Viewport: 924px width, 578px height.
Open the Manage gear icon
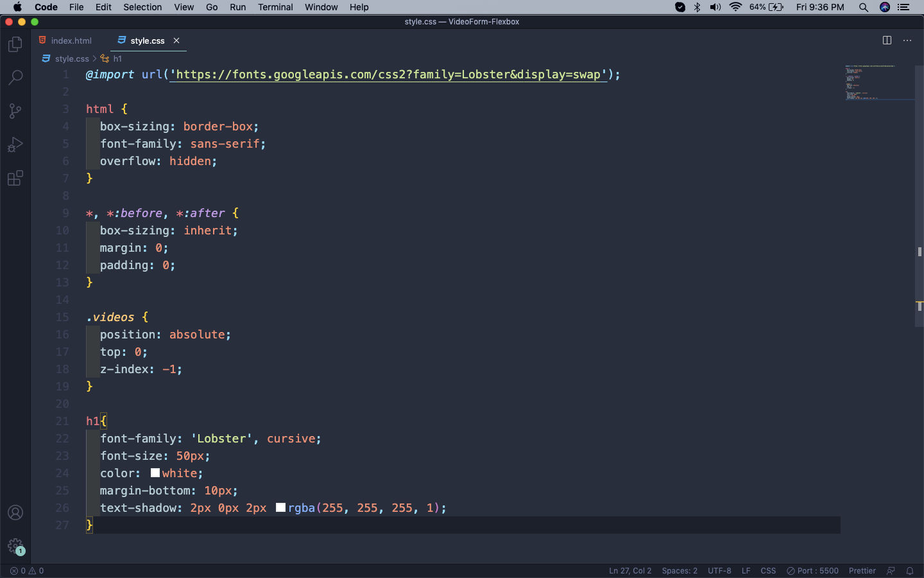click(x=15, y=546)
